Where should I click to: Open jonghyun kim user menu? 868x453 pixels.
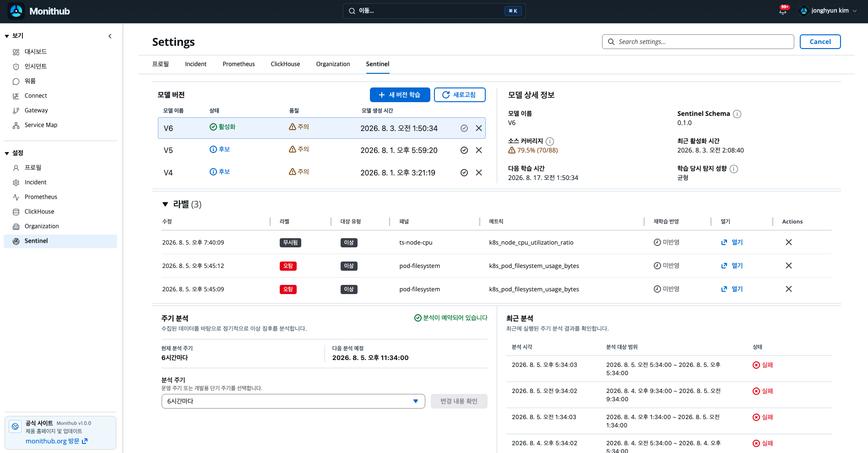(828, 11)
